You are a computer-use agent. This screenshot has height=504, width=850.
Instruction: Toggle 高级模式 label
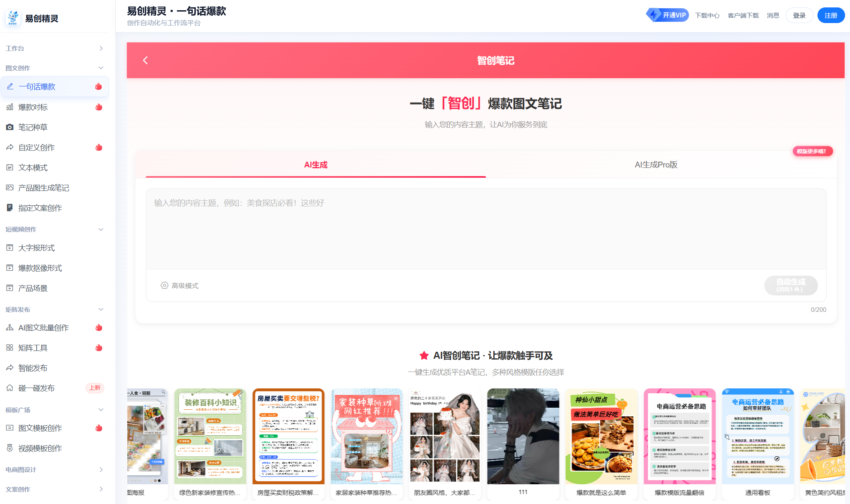[185, 286]
